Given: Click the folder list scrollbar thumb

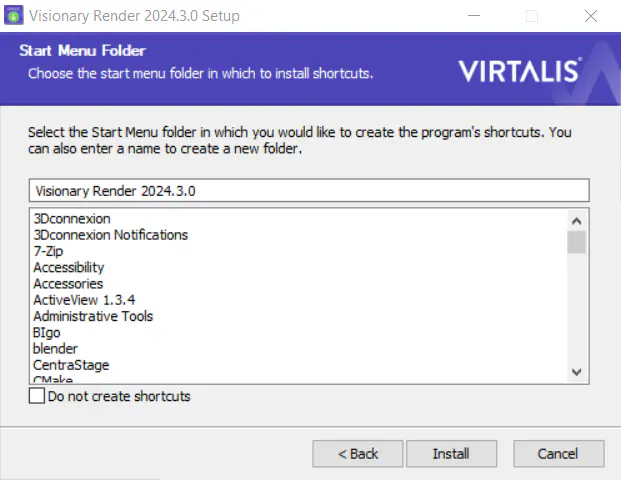Looking at the screenshot, I should pyautogui.click(x=577, y=242).
